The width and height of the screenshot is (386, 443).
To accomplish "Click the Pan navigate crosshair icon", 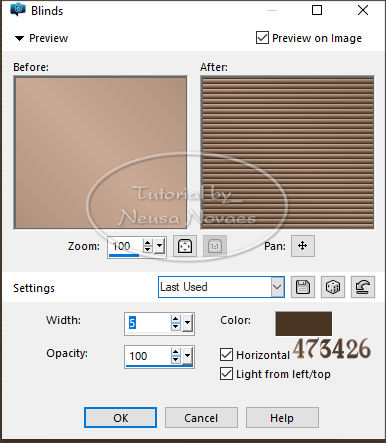I will [303, 246].
